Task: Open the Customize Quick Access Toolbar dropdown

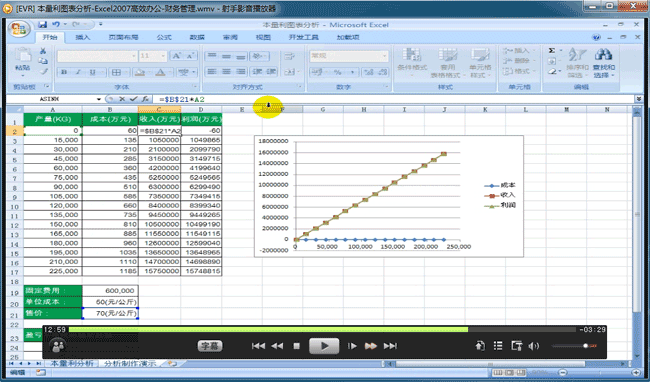Action: point(101,24)
